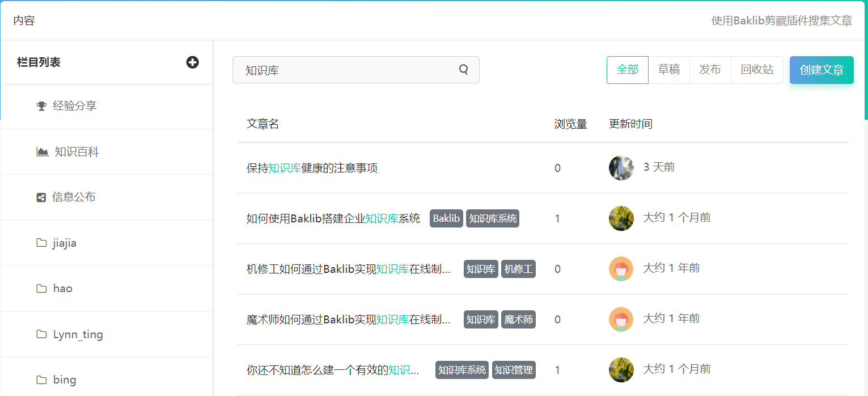Click author avatar in 保持知识库健康 row
868x396 pixels.
coord(621,168)
